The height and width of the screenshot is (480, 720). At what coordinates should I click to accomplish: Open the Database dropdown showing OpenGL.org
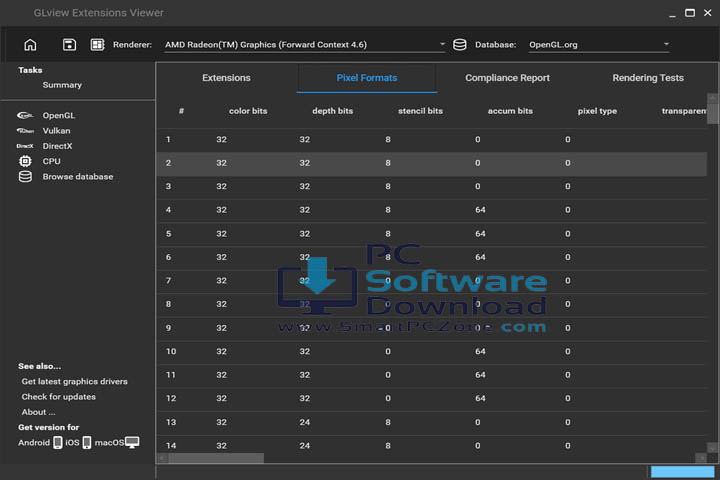(x=599, y=45)
